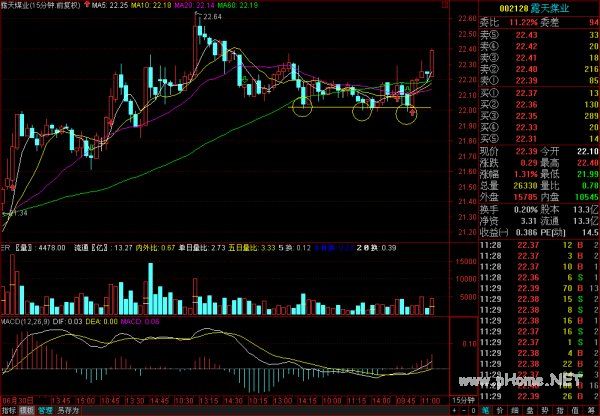The image size is (600, 416).
Task: Open the 管理 management tab
Action: click(x=45, y=411)
